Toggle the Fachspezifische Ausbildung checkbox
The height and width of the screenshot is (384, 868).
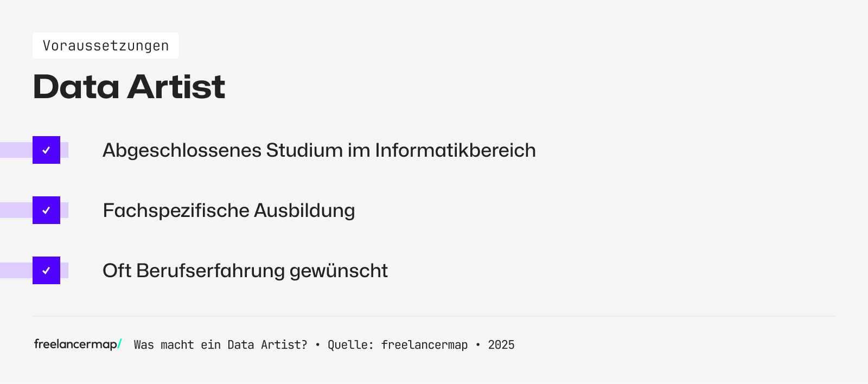(x=46, y=210)
